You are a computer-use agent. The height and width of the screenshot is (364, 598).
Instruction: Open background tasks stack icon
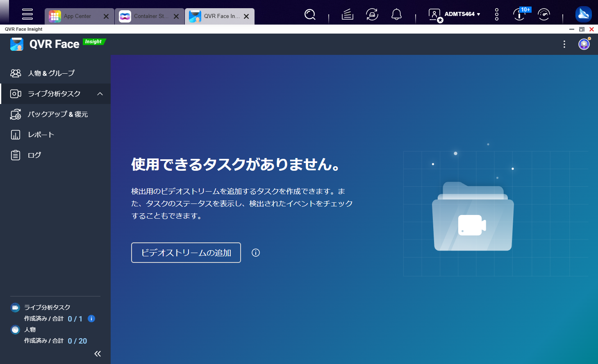click(x=348, y=15)
